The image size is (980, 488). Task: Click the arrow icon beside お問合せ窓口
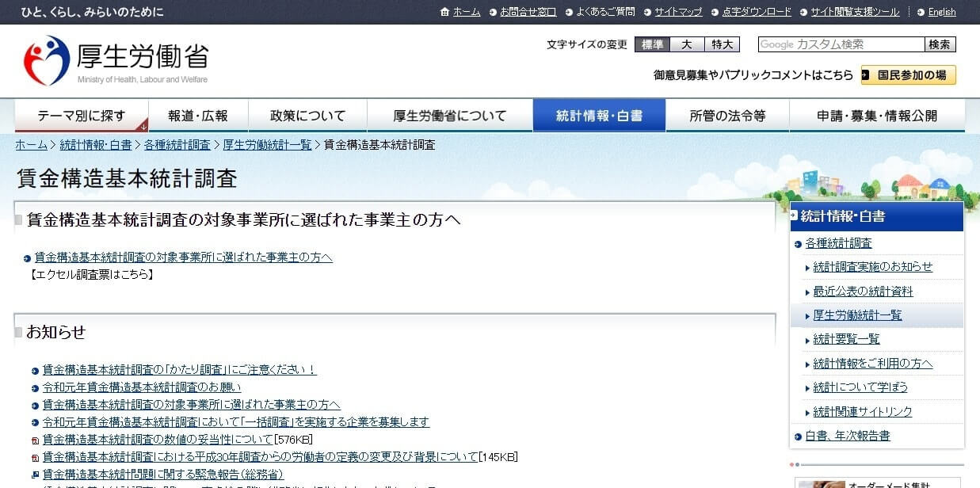[493, 12]
